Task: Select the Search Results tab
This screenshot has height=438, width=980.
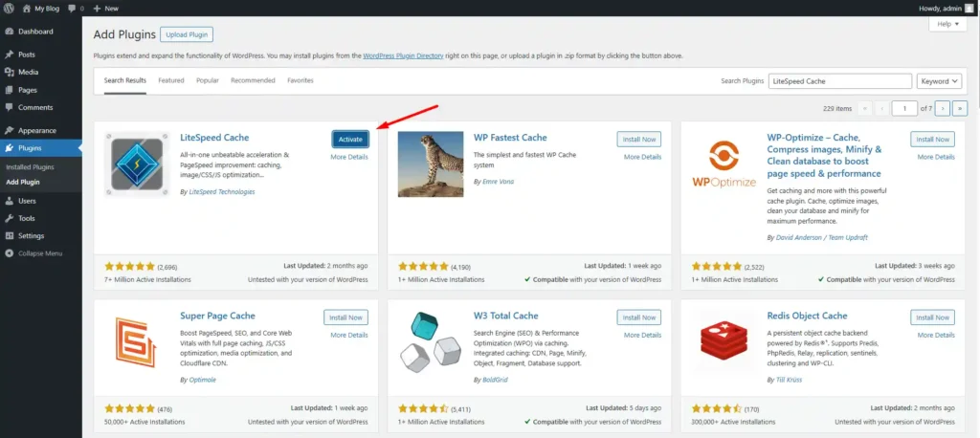Action: click(x=125, y=80)
